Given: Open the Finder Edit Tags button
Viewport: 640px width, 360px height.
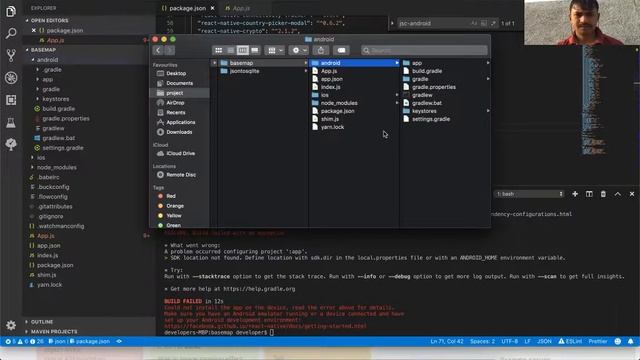Looking at the screenshot, I should coord(341,50).
